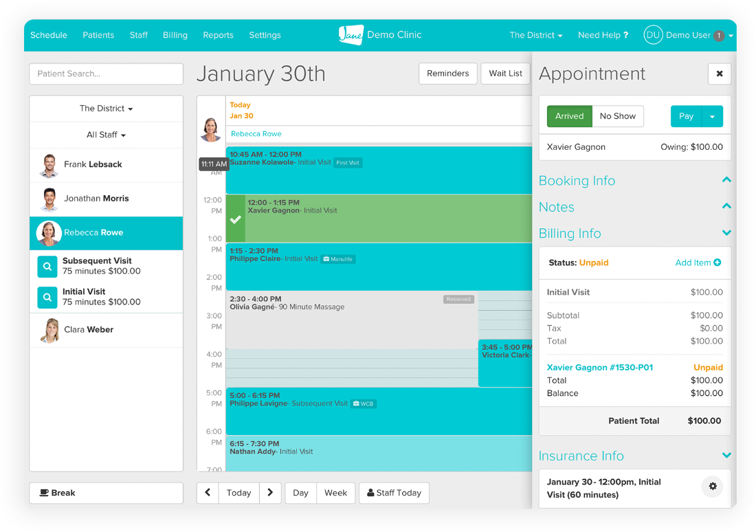Open the Wait List

(505, 74)
